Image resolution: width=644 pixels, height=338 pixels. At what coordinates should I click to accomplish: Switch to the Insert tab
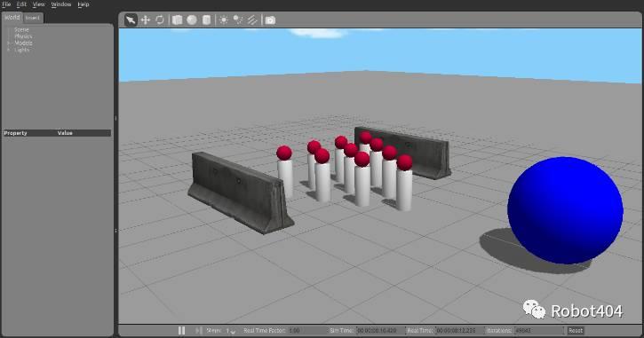(33, 18)
